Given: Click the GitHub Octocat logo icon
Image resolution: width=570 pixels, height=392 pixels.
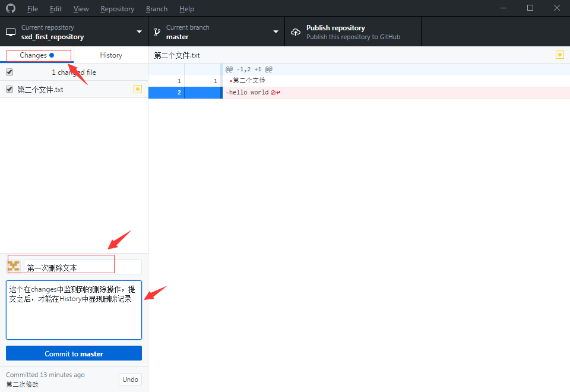Looking at the screenshot, I should pyautogui.click(x=11, y=8).
